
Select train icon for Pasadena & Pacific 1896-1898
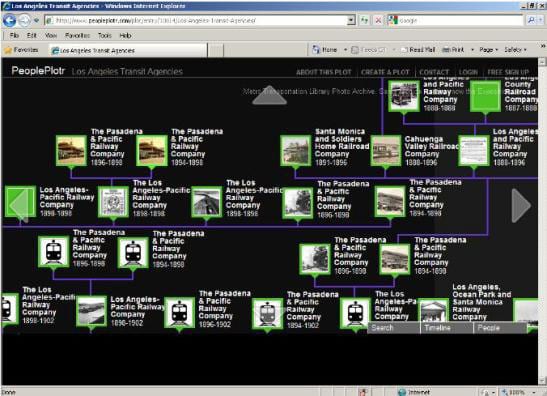coord(53,252)
